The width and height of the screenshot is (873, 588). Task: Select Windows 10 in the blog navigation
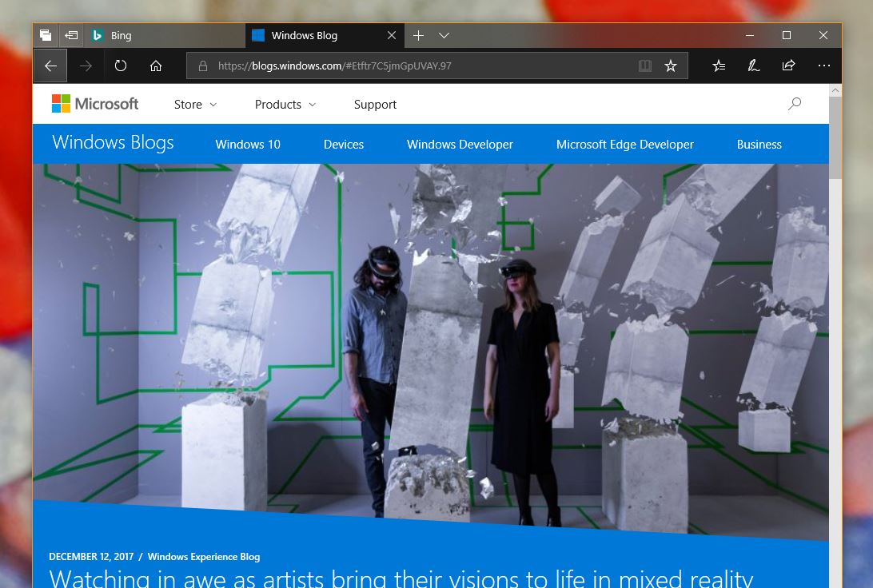click(247, 145)
